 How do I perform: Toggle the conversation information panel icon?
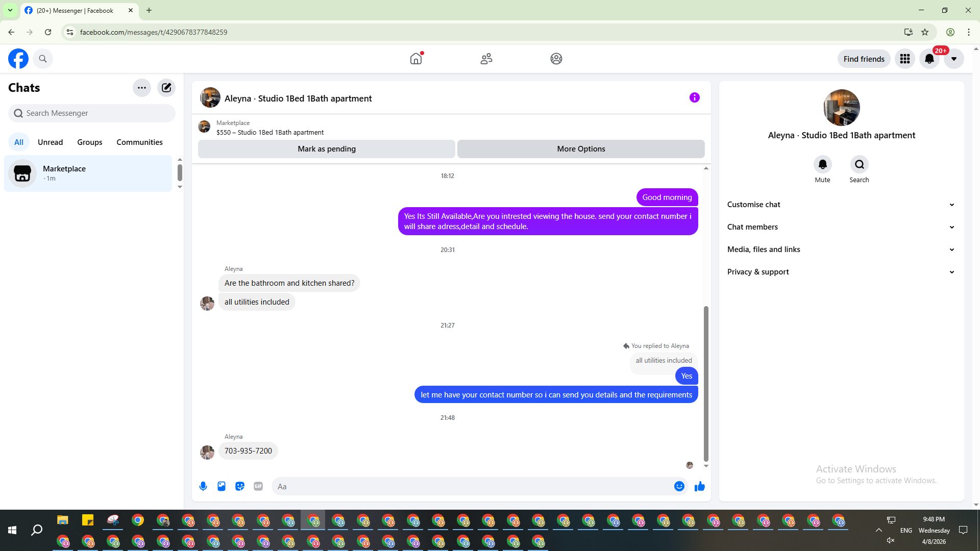coord(694,97)
